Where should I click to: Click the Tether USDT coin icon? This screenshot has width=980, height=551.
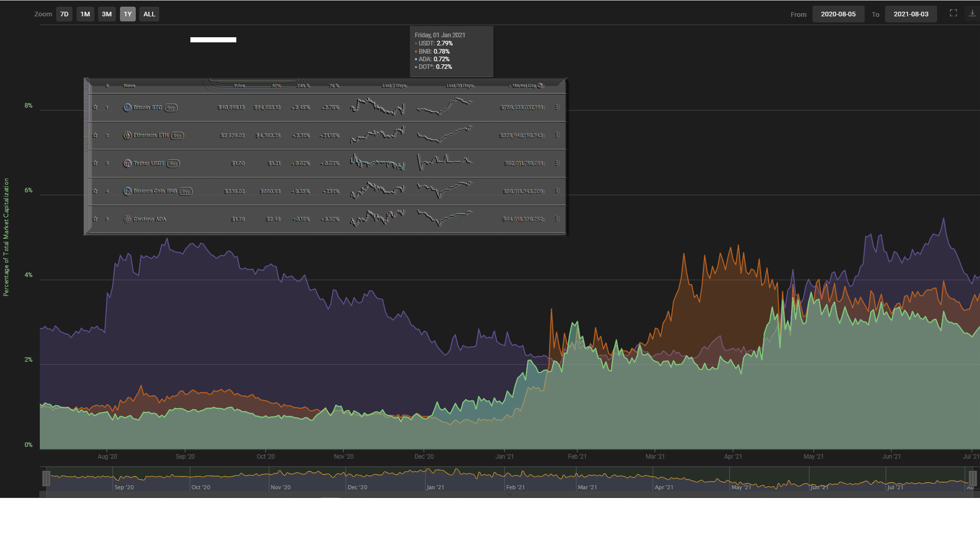[x=127, y=164]
